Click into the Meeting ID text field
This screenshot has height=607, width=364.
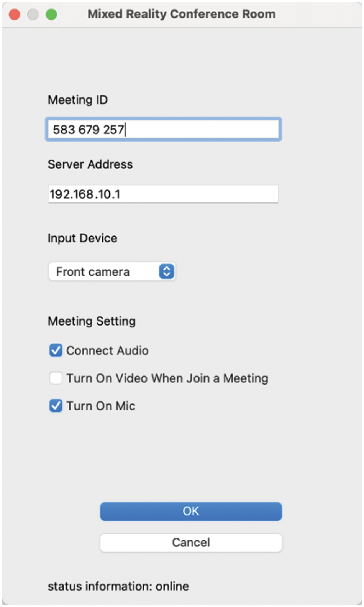[x=163, y=130]
